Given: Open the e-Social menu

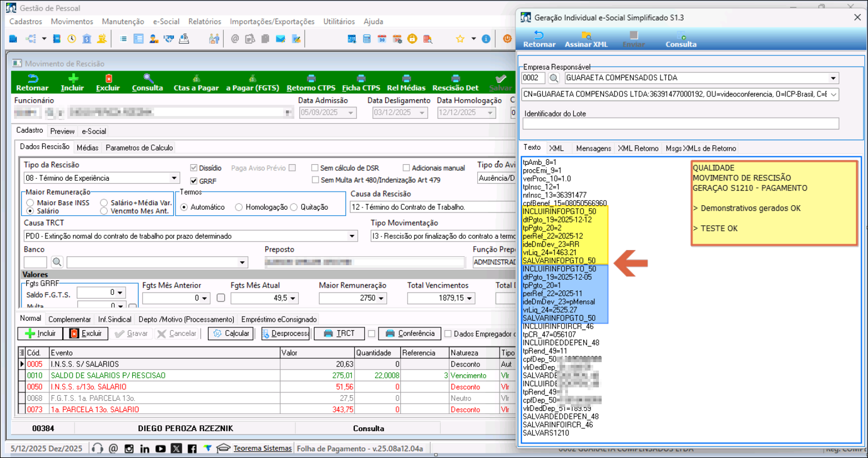Looking at the screenshot, I should [166, 21].
